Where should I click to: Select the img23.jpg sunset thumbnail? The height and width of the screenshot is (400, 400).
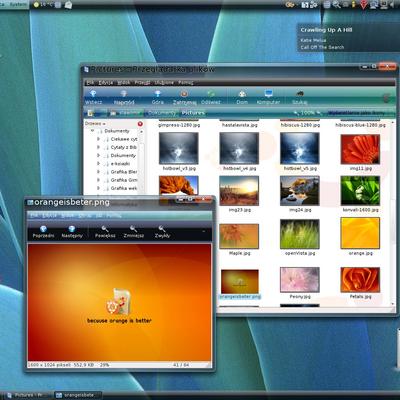click(239, 191)
